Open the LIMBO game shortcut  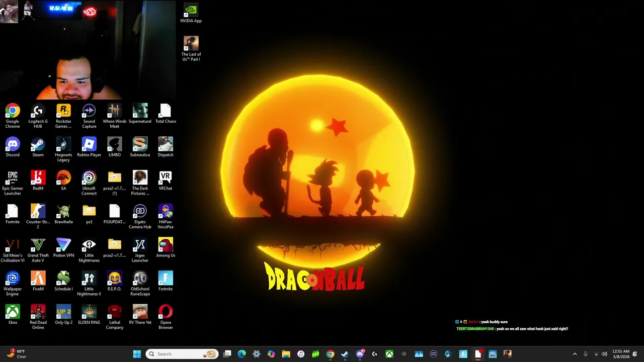click(114, 147)
